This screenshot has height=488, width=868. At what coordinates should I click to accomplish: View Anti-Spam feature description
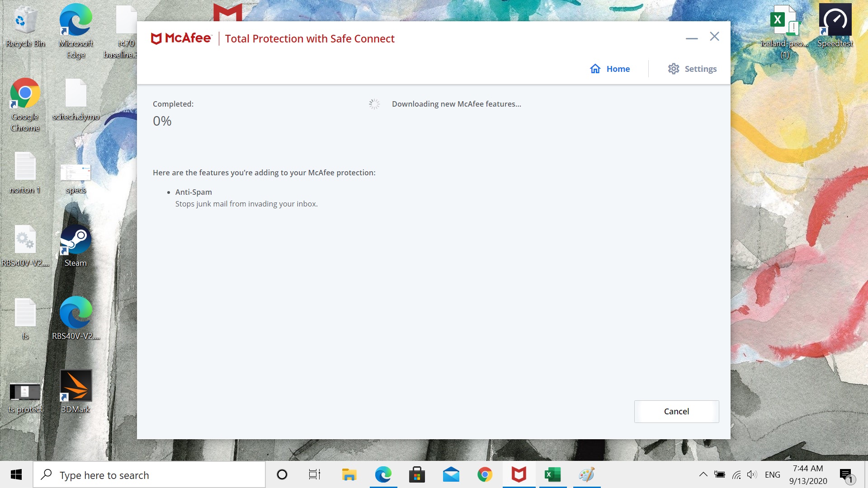[x=246, y=203]
